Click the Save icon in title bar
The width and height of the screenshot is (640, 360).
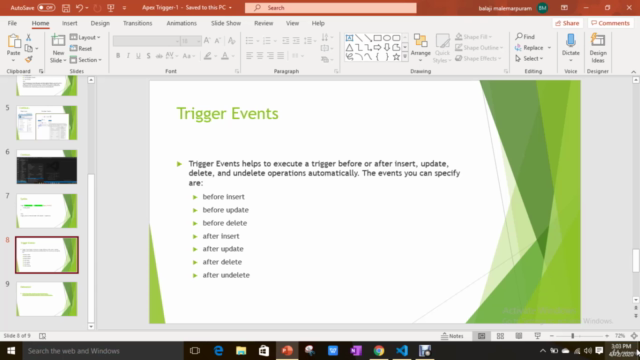(x=66, y=8)
